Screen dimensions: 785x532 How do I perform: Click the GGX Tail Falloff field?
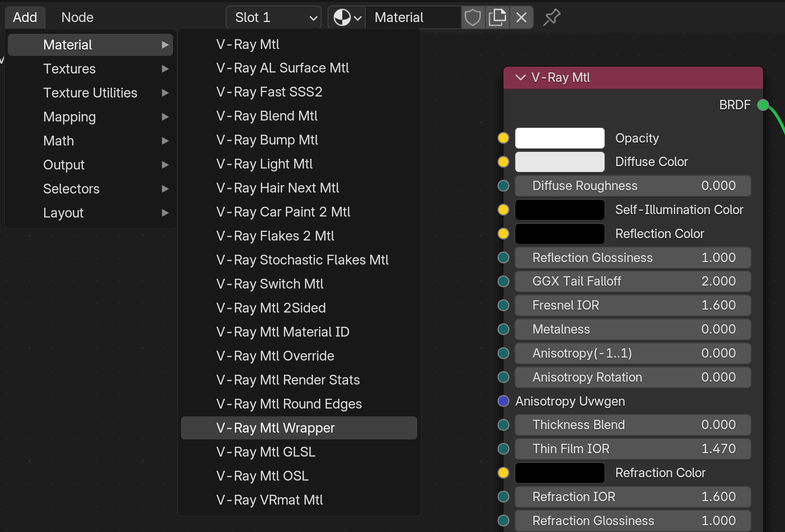633,282
